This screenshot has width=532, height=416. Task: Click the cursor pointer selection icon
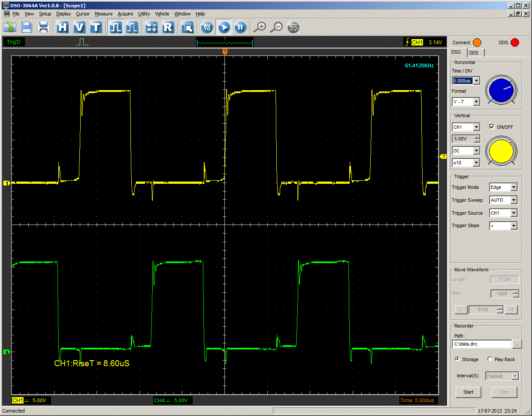click(187, 27)
